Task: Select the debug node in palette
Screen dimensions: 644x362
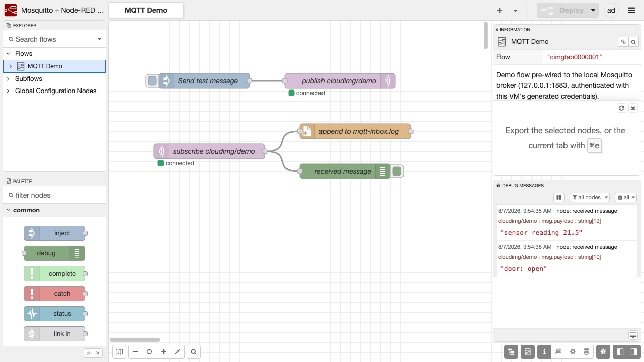Action: (54, 253)
